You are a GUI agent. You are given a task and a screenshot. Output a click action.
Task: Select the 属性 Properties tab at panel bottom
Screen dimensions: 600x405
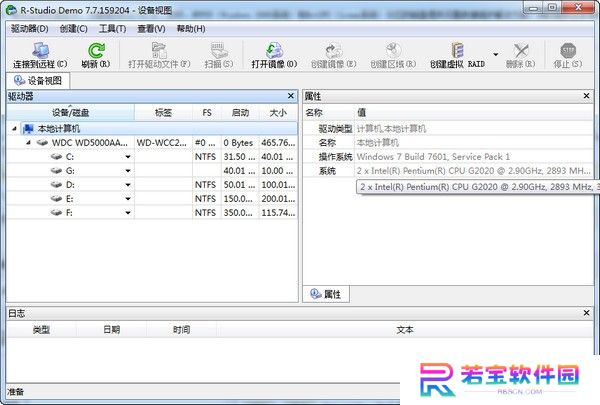pyautogui.click(x=326, y=294)
